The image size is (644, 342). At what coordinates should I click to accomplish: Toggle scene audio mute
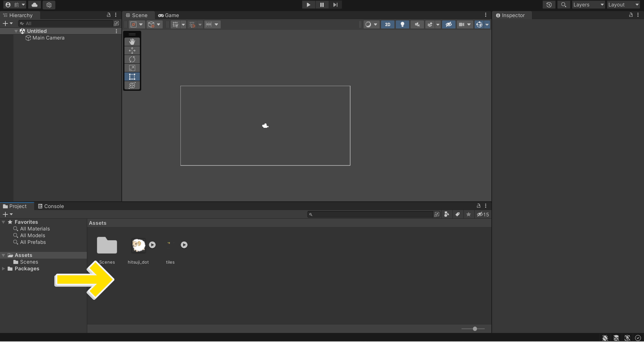417,24
